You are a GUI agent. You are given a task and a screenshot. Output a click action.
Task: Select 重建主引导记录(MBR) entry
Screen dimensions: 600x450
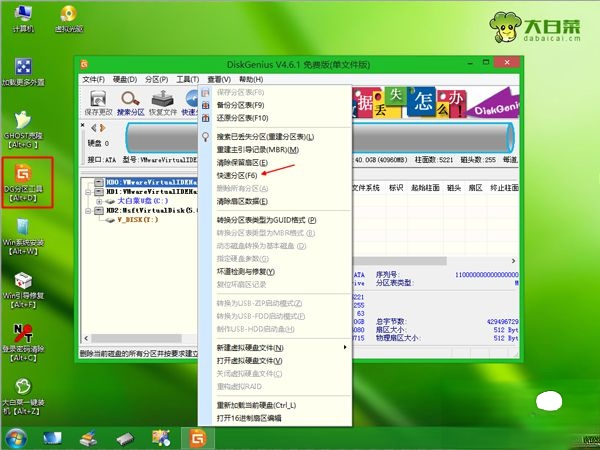point(275,150)
